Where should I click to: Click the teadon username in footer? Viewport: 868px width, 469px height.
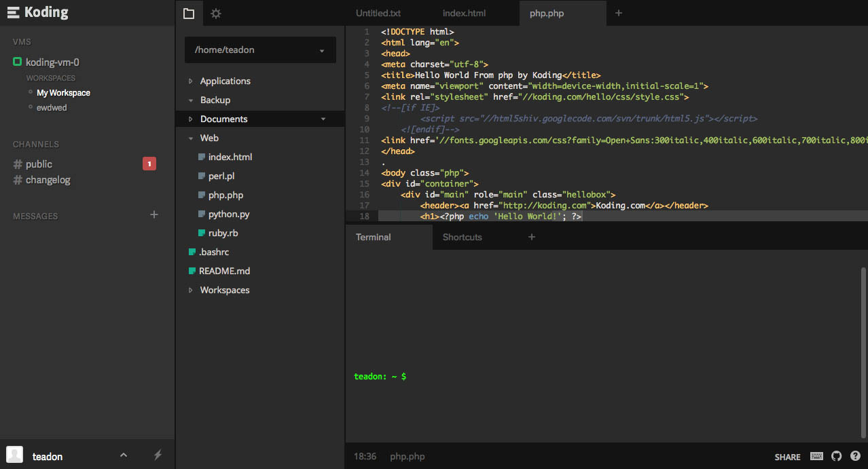tap(48, 457)
